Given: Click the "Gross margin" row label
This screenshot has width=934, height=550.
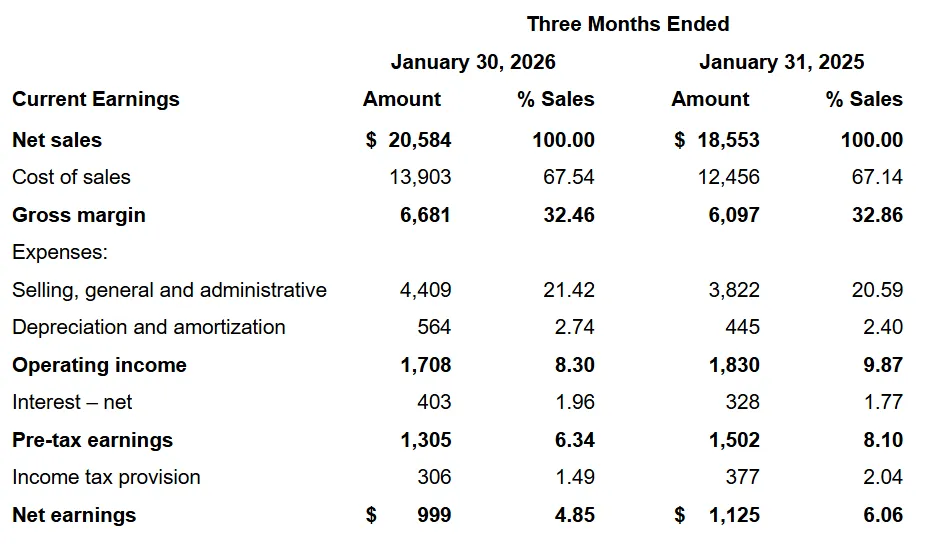Looking at the screenshot, I should pyautogui.click(x=79, y=215).
